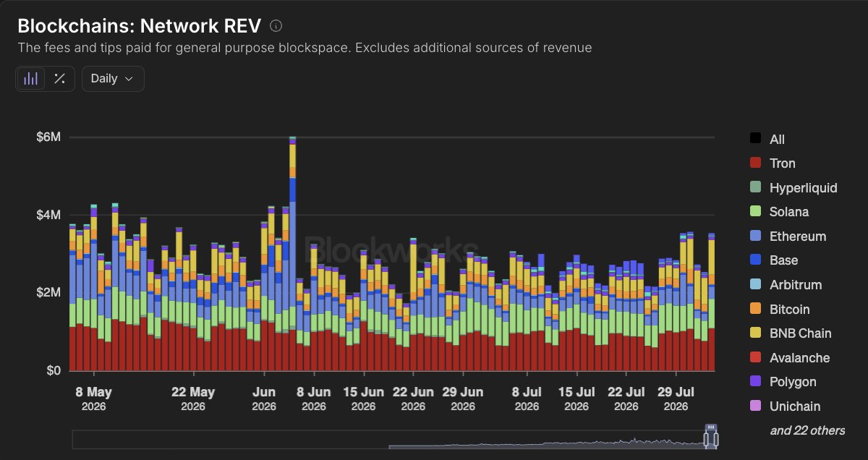This screenshot has width=868, height=460.
Task: Click the 'Jun 2026' axis label
Action: (x=264, y=399)
